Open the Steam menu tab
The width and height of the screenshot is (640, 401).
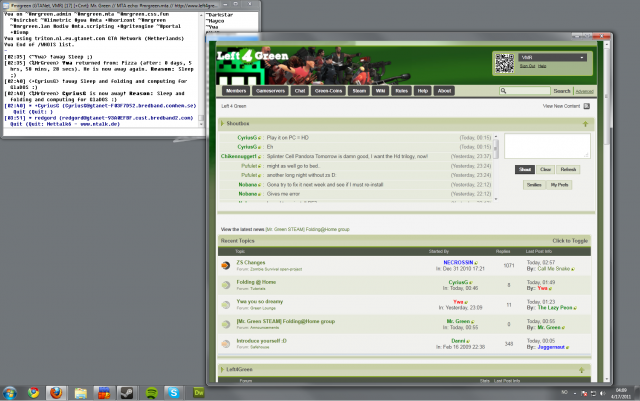pyautogui.click(x=359, y=91)
